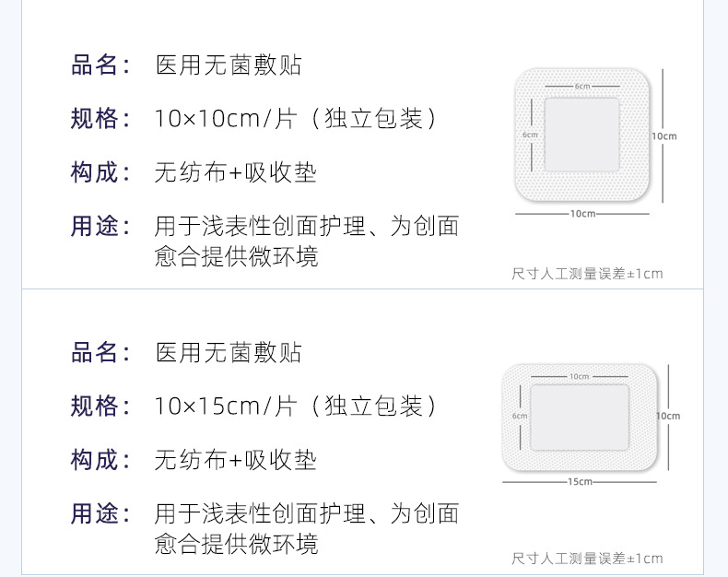Image resolution: width=728 pixels, height=577 pixels.
Task: Click the 15cm width dimension label
Action: 580,481
